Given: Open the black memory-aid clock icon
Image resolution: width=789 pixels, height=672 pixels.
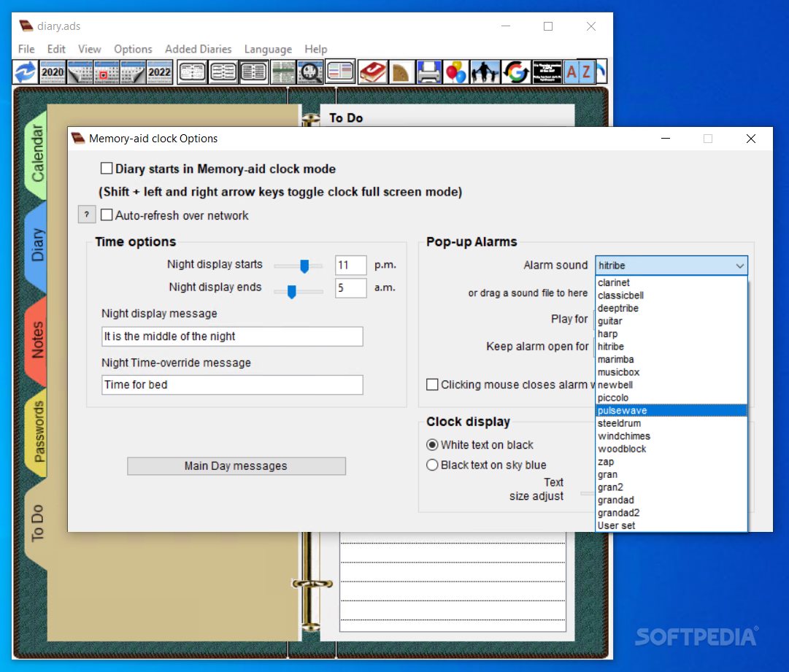Looking at the screenshot, I should [x=547, y=72].
